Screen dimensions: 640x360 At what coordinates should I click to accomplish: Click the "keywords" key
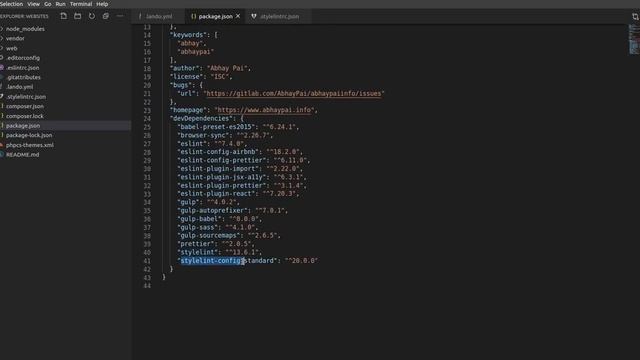[188, 35]
